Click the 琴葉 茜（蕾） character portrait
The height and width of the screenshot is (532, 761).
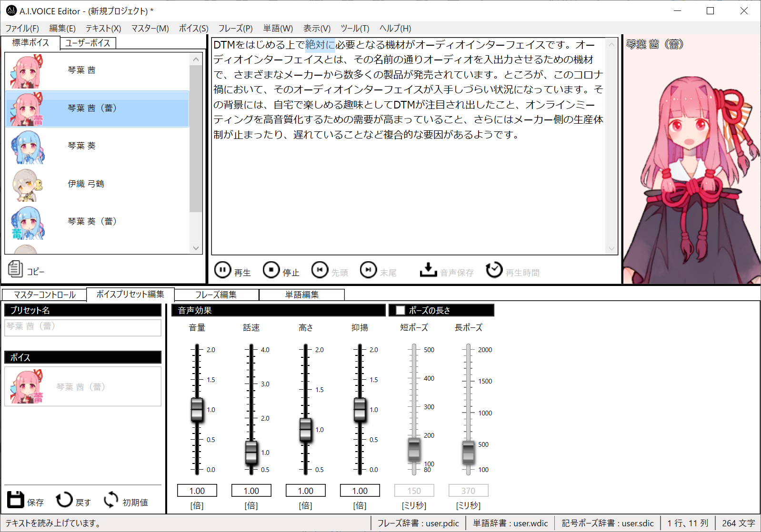tap(691, 180)
